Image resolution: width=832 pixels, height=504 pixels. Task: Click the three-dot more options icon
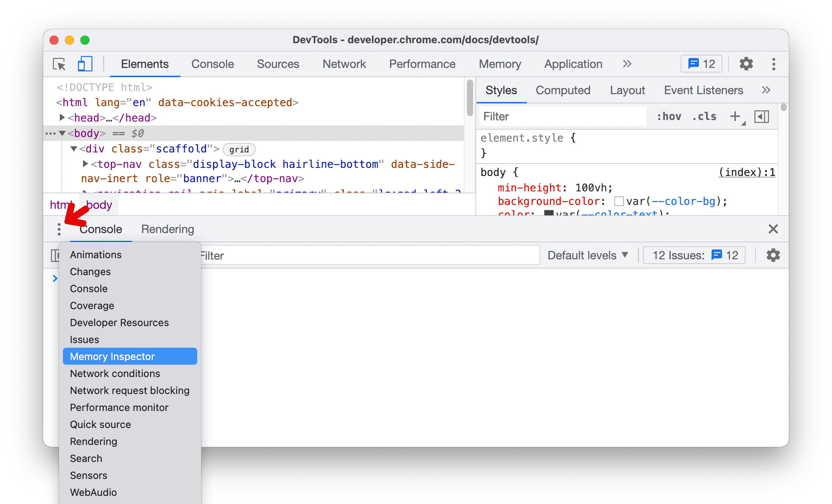(59, 229)
